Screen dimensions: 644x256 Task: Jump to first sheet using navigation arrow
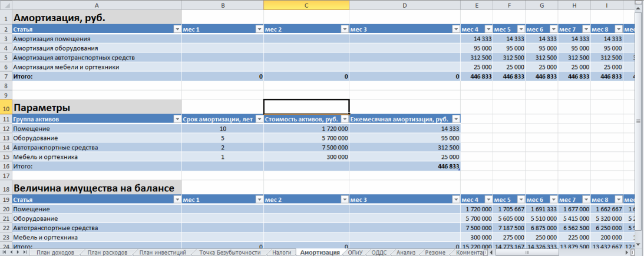tap(5, 252)
